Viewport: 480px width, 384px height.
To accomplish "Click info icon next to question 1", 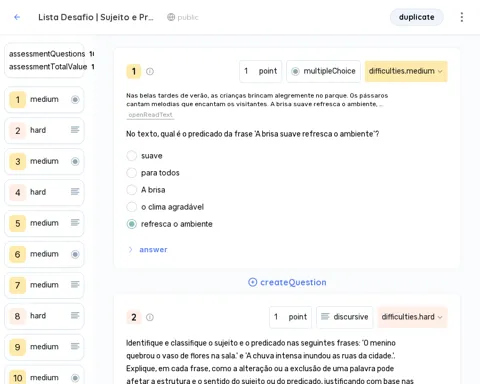I will (x=150, y=71).
